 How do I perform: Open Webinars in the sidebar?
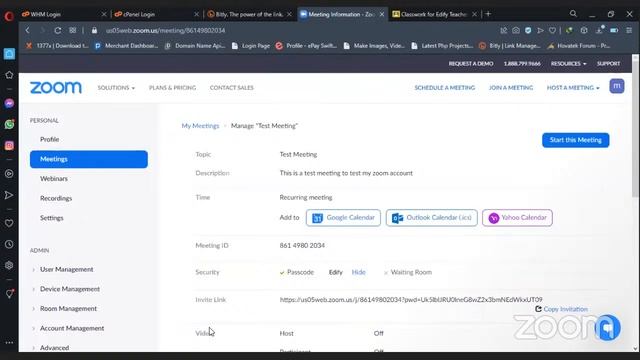point(54,179)
